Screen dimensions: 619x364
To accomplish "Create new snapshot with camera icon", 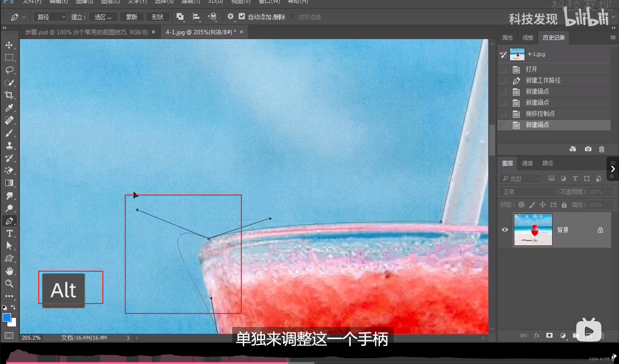I will [588, 149].
